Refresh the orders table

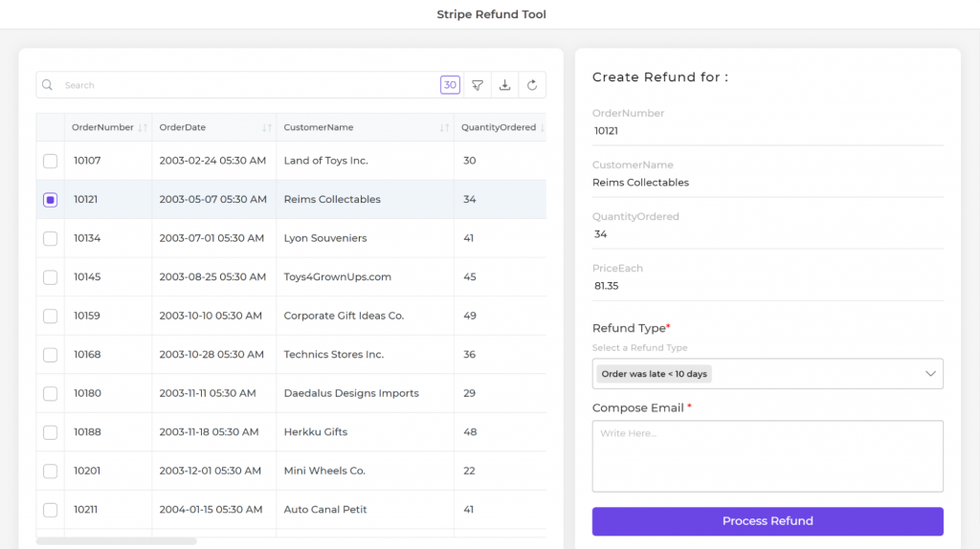pos(532,85)
